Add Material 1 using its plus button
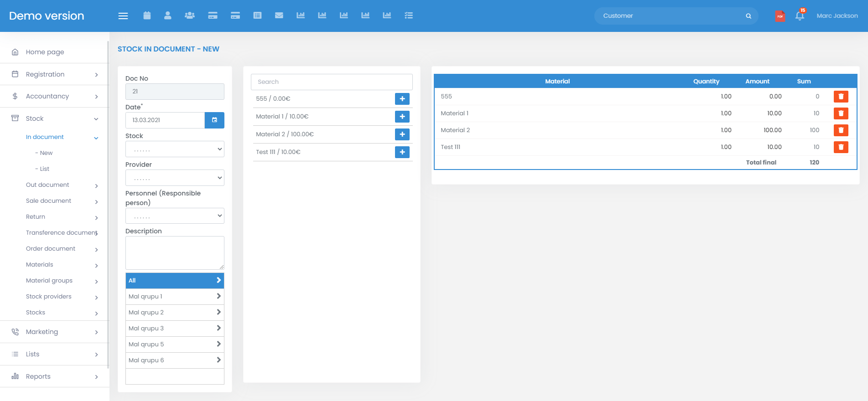The height and width of the screenshot is (401, 868). pos(402,117)
